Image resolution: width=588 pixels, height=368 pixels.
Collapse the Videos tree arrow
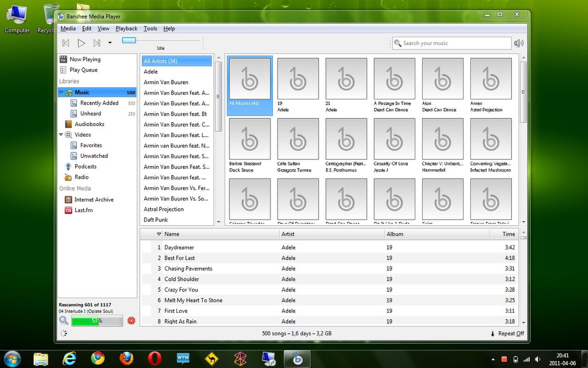click(61, 135)
